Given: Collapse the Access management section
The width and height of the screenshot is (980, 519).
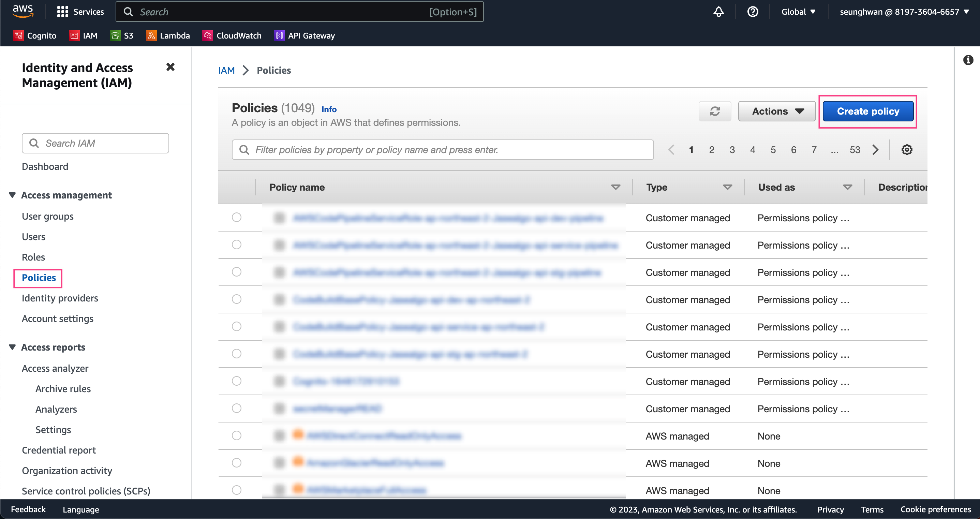Looking at the screenshot, I should pos(13,195).
